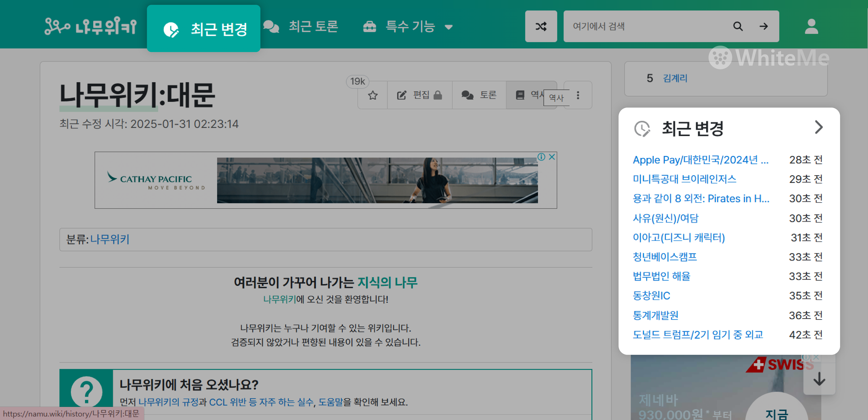Image resolution: width=868 pixels, height=420 pixels.
Task: Click the ad info icon on Cathay banner
Action: (x=541, y=157)
